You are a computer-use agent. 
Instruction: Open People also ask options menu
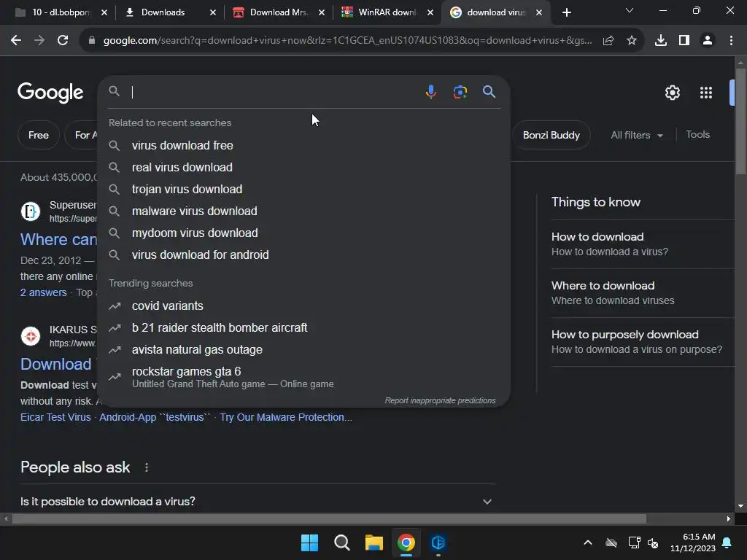click(x=147, y=467)
